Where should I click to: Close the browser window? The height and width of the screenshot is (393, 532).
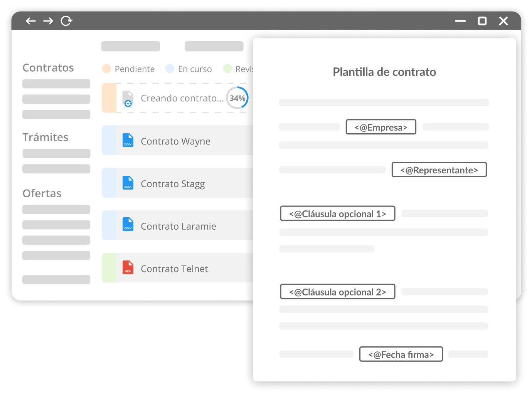pyautogui.click(x=503, y=21)
